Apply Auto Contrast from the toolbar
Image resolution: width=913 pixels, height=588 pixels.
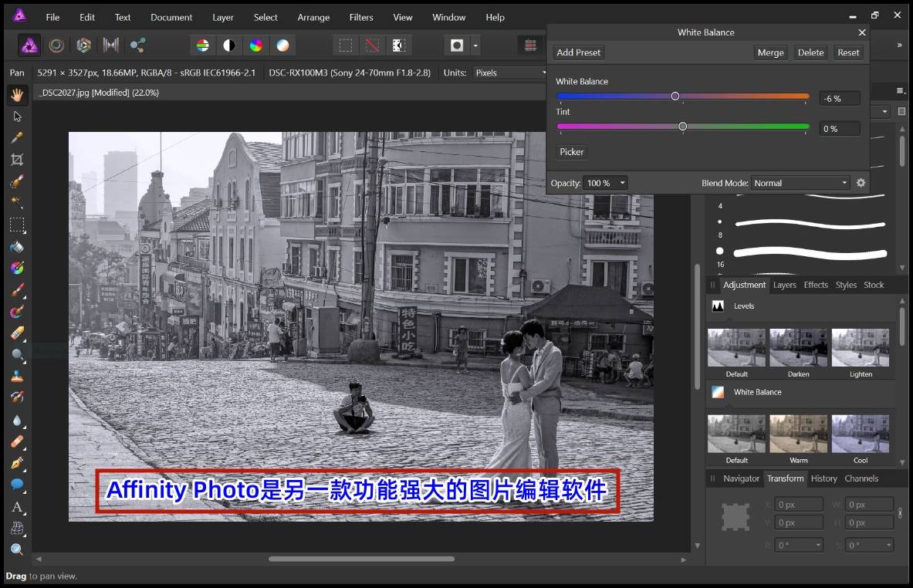point(229,46)
